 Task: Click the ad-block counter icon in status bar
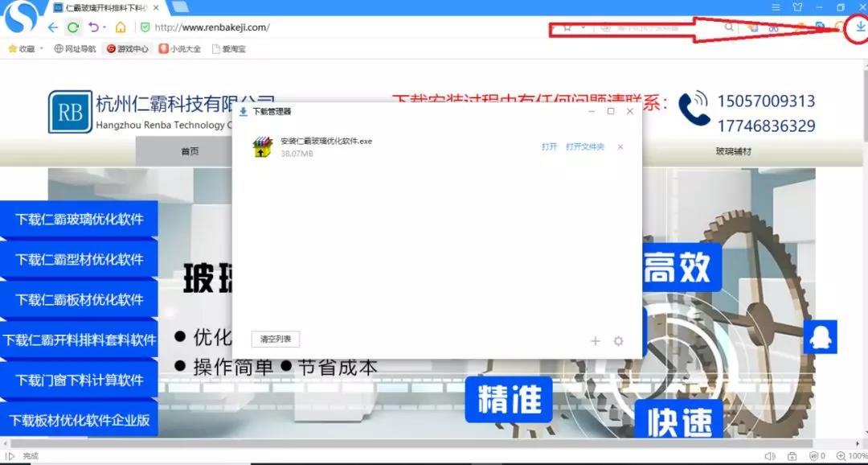click(817, 456)
